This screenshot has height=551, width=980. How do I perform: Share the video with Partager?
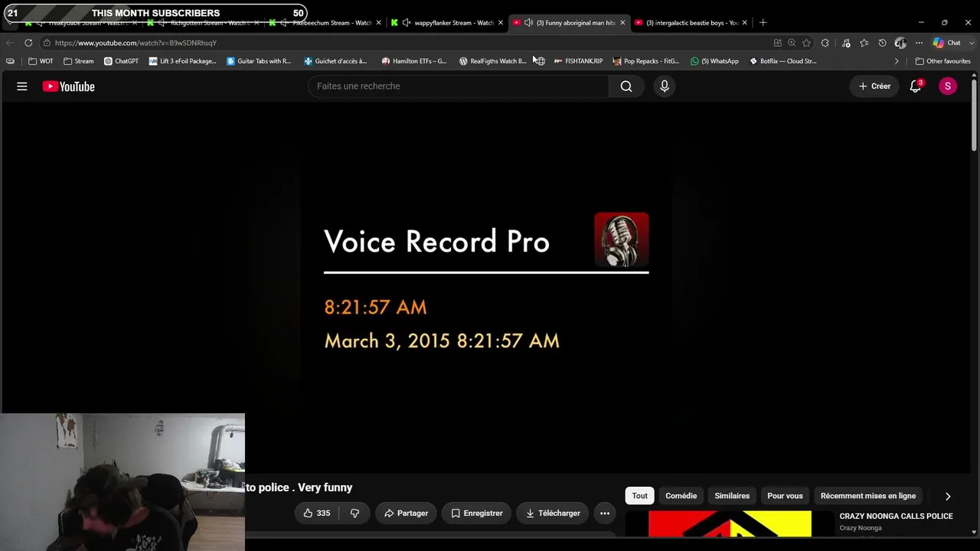[407, 513]
